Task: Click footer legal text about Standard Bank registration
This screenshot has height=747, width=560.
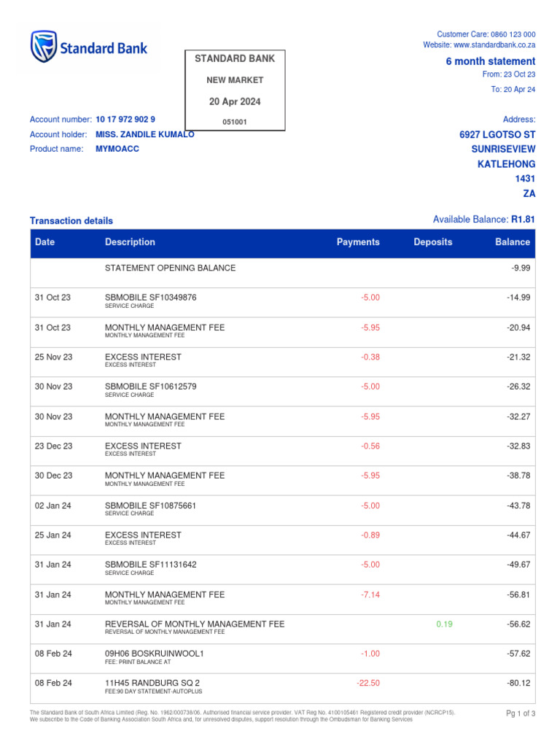Action: click(x=242, y=716)
